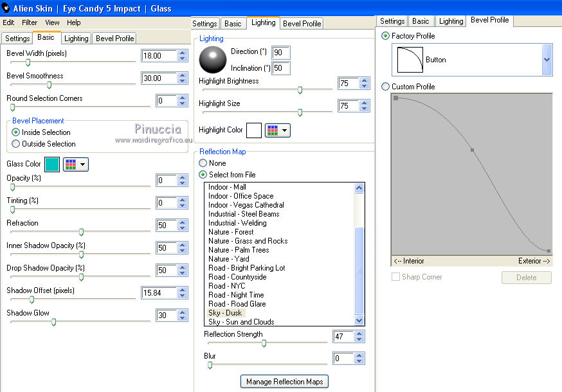The width and height of the screenshot is (562, 392).
Task: Increase Round Selection Corners value spinner
Action: (183, 98)
